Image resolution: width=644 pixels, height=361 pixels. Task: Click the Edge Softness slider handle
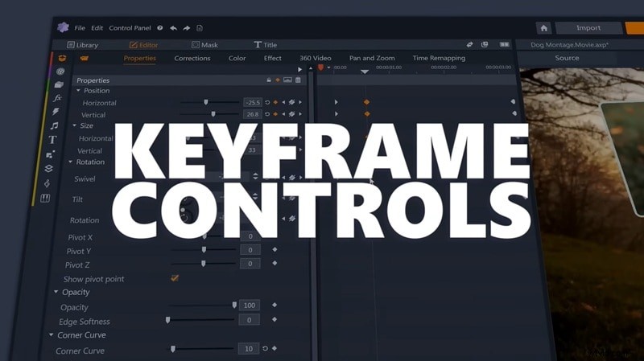click(168, 320)
